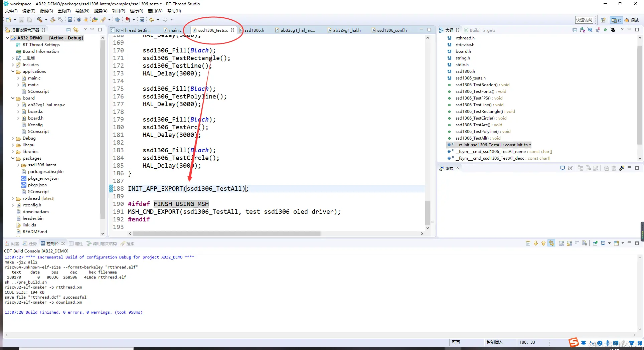This screenshot has height=350, width=644.
Task: Click the Forward navigation arrow icon
Action: pos(165,20)
